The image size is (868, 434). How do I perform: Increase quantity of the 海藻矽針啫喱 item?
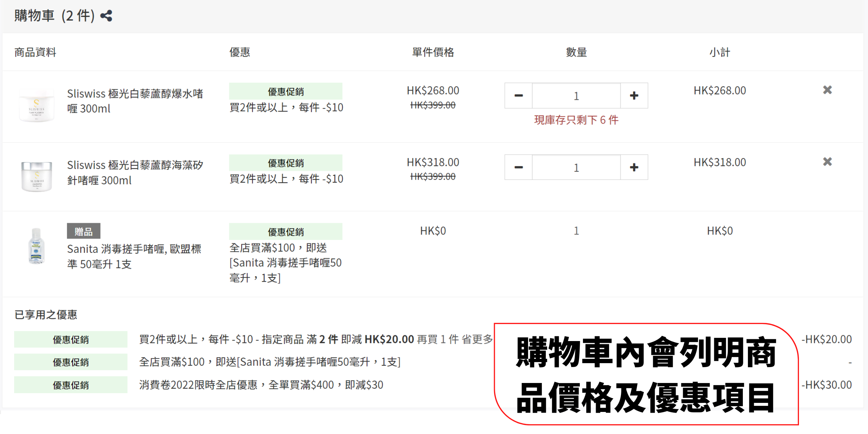(634, 167)
